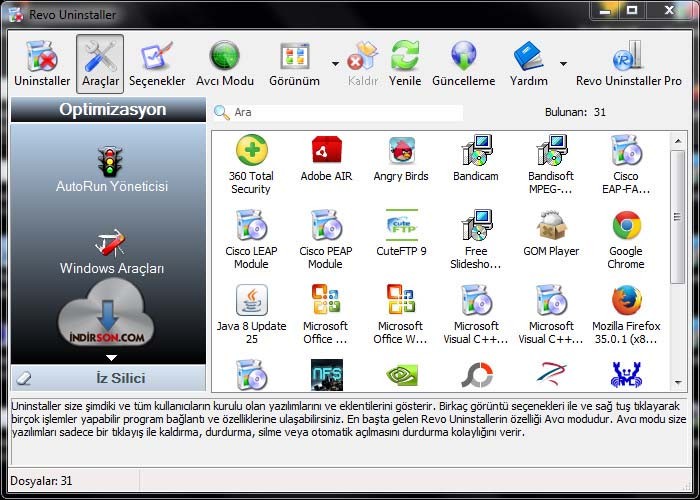Select the Araçlar tools button
The width and height of the screenshot is (700, 500).
[x=100, y=63]
